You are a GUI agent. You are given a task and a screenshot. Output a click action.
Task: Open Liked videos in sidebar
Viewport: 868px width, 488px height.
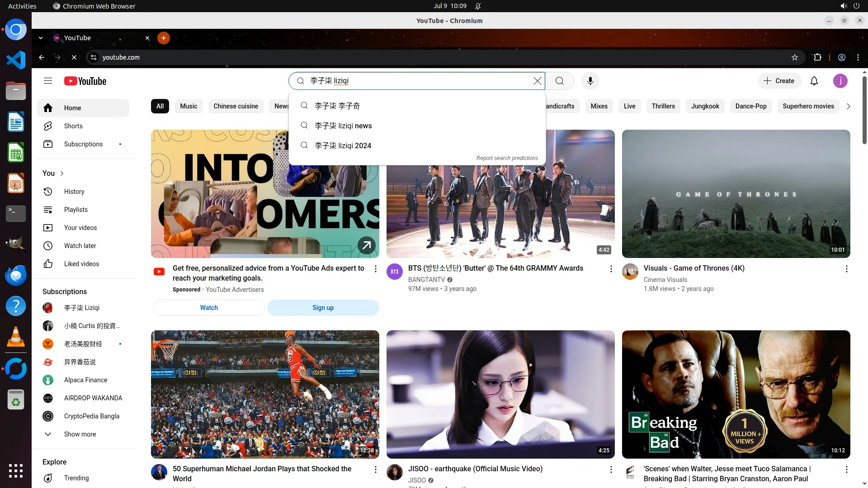[81, 264]
